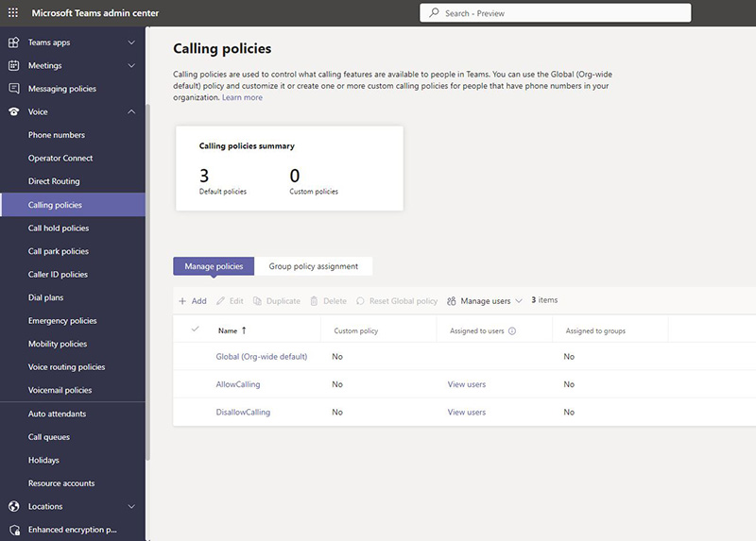Click in the Search - Preview field
Image resolution: width=756 pixels, height=541 pixels.
555,13
